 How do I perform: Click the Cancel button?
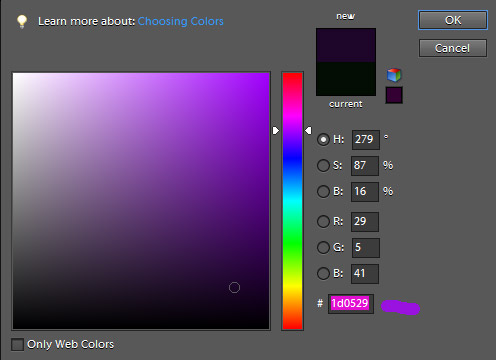(x=453, y=48)
